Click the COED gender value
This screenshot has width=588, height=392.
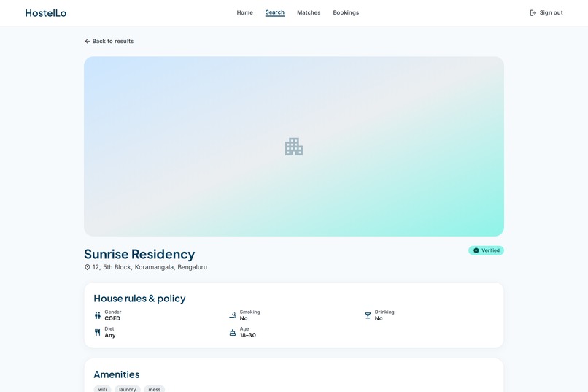point(112,318)
